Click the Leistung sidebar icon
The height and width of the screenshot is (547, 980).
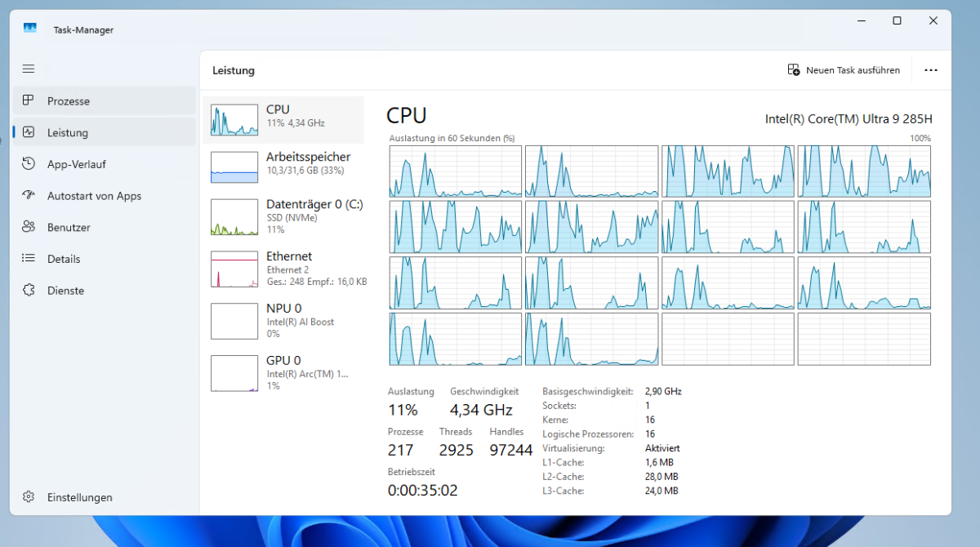click(x=29, y=132)
